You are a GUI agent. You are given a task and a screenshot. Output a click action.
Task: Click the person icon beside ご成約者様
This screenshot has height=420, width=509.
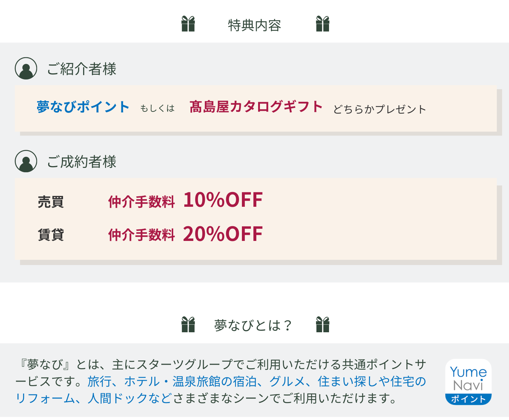(x=26, y=161)
